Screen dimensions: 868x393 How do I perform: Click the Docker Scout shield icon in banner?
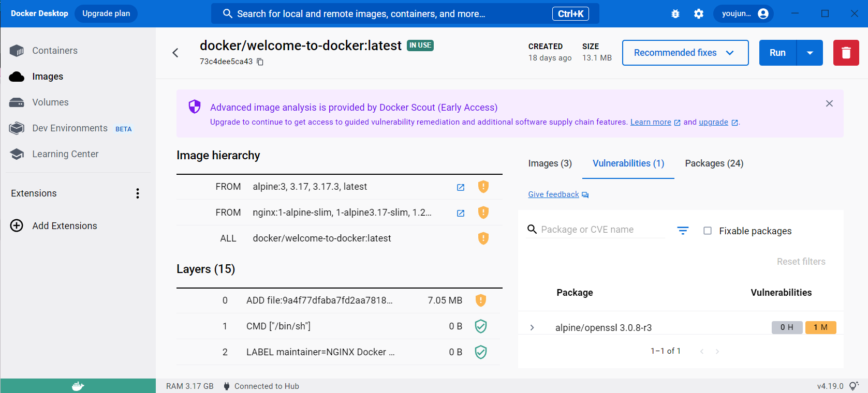pyautogui.click(x=195, y=107)
